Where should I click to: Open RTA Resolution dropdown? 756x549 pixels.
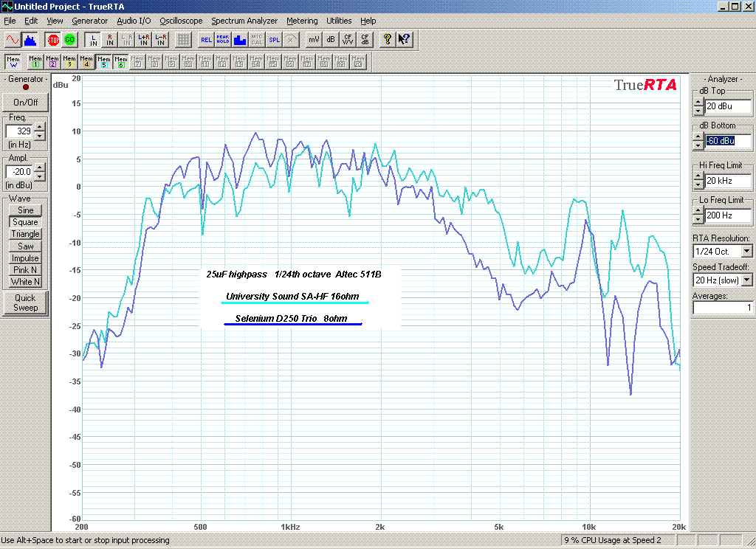746,251
